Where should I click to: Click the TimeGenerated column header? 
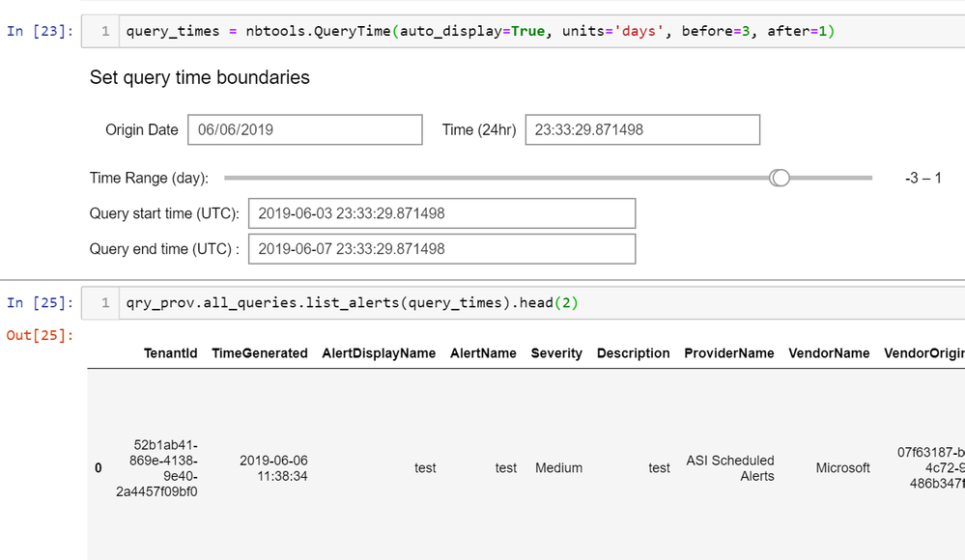coord(260,353)
